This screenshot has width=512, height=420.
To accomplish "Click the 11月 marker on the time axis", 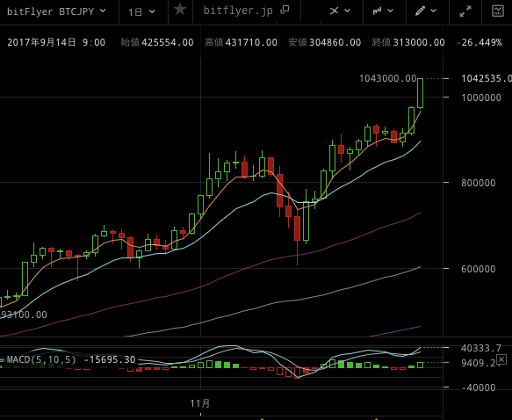I will click(x=200, y=403).
